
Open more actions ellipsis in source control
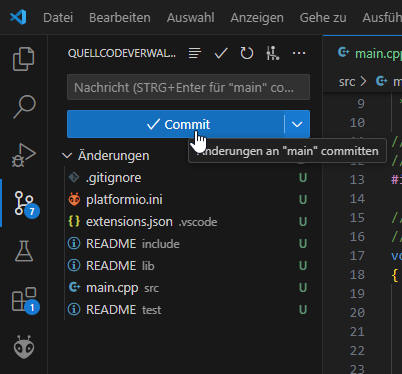299,53
